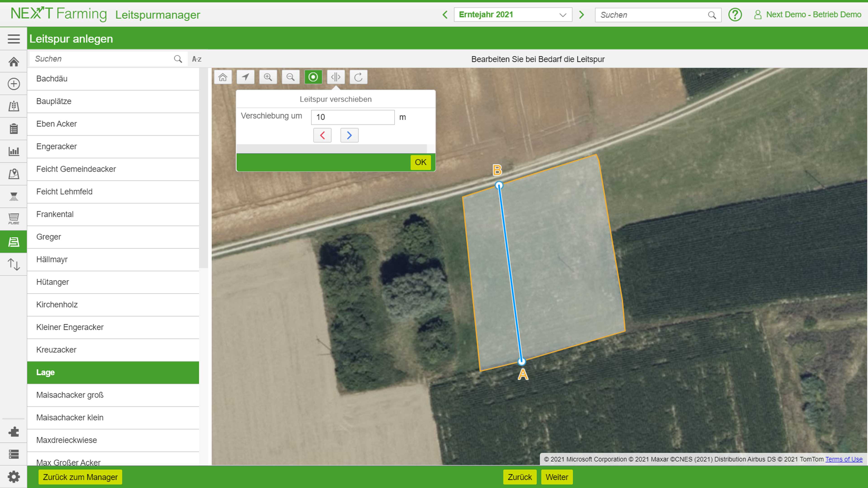Shift guidance line right with blue arrow
The height and width of the screenshot is (488, 868).
click(349, 135)
